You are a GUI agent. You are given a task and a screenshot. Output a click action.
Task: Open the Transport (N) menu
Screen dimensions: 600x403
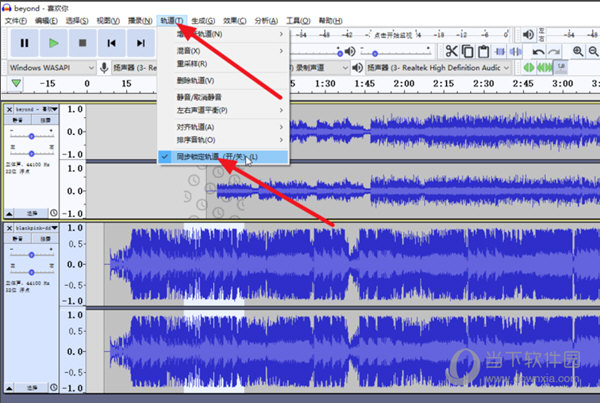[140, 21]
